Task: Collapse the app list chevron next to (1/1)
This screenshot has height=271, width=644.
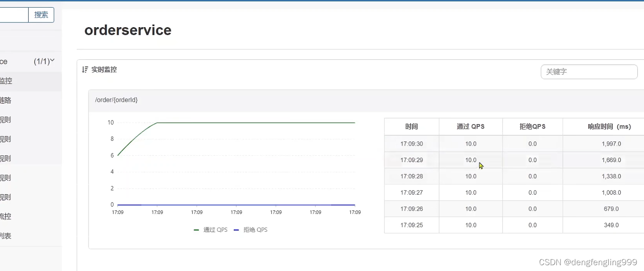Action: click(x=52, y=60)
